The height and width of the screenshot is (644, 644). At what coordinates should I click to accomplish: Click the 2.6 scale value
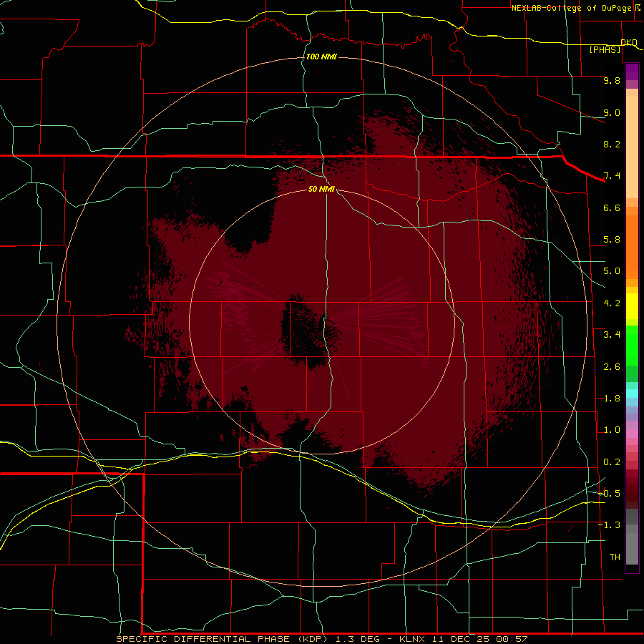612,367
